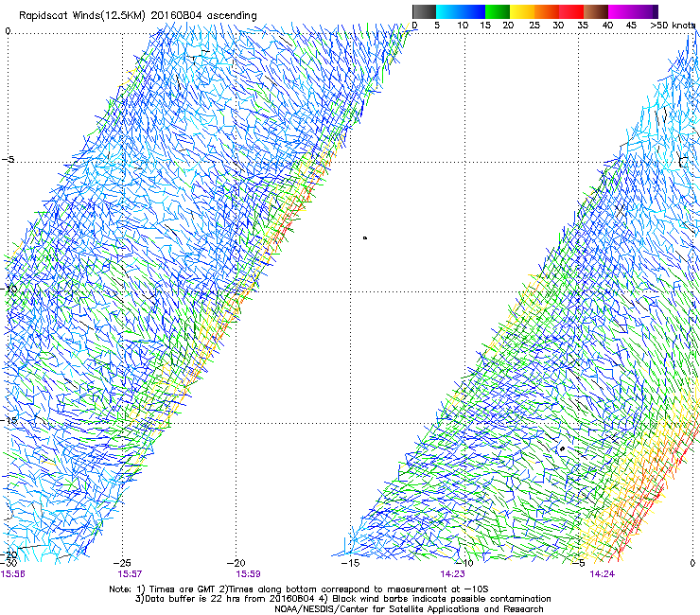The width and height of the screenshot is (700, 615).
Task: Pick the magenta 40-45 knots legend swatch
Action: tap(621, 11)
